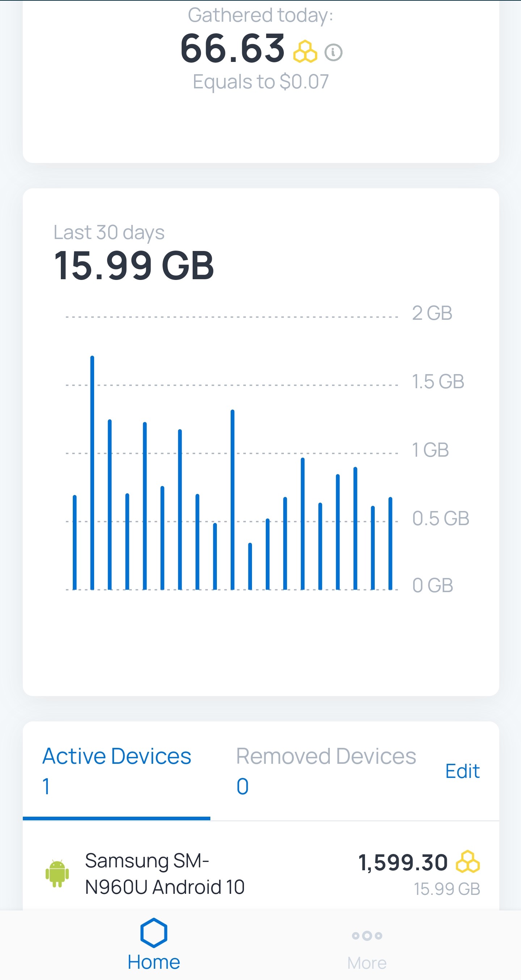Open the Samsung SM-N960U Android 10 entry
Screen dimensions: 521x980
click(x=261, y=874)
